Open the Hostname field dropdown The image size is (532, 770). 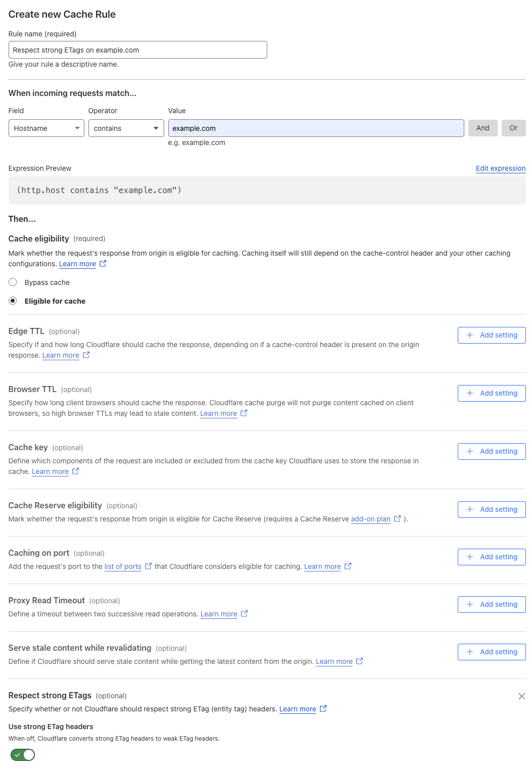click(x=46, y=128)
